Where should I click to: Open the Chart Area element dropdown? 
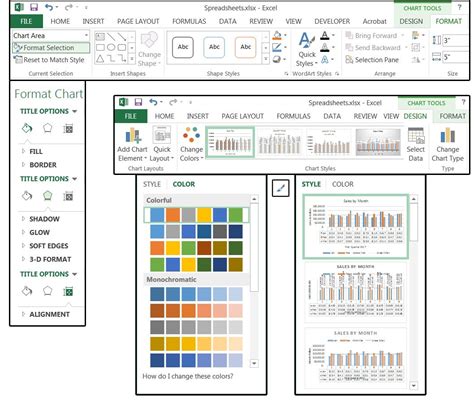click(86, 35)
